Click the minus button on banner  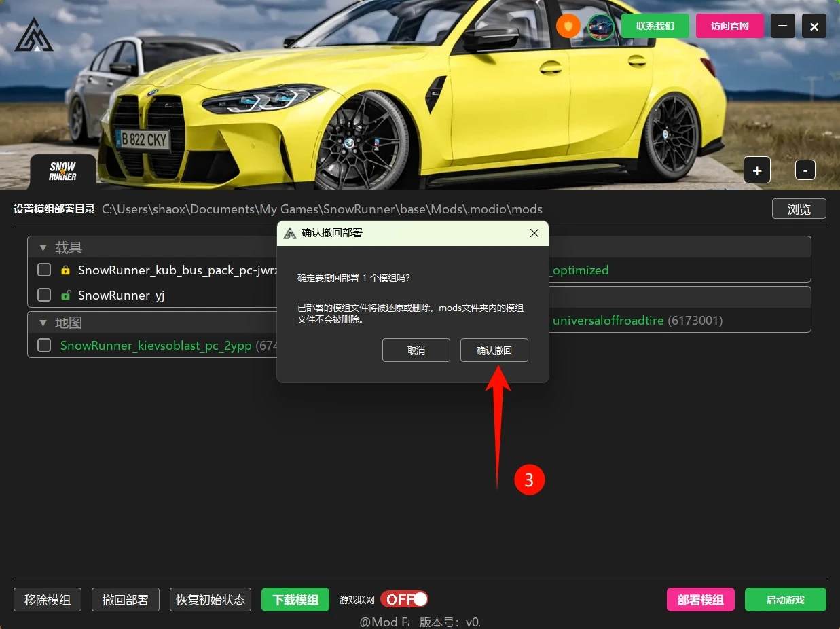805,170
